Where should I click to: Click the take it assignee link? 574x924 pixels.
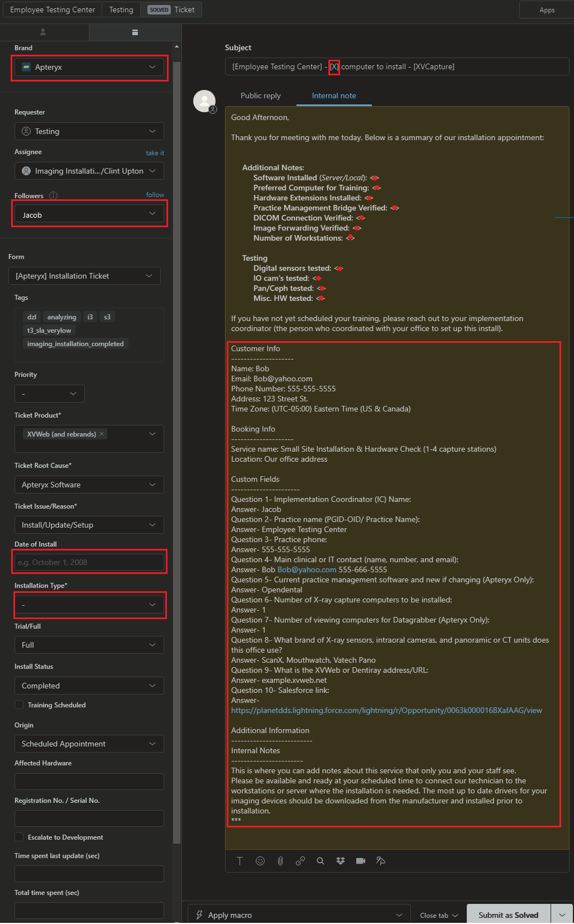[155, 153]
